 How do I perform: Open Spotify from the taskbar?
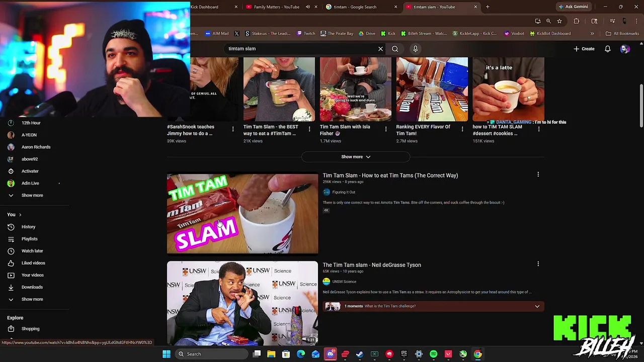pos(433,354)
